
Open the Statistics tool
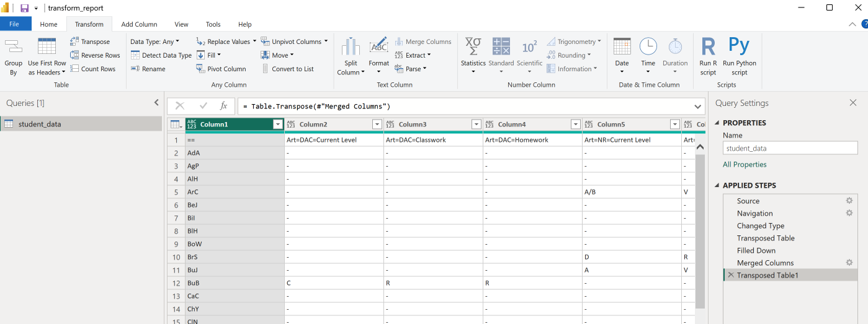click(x=473, y=55)
